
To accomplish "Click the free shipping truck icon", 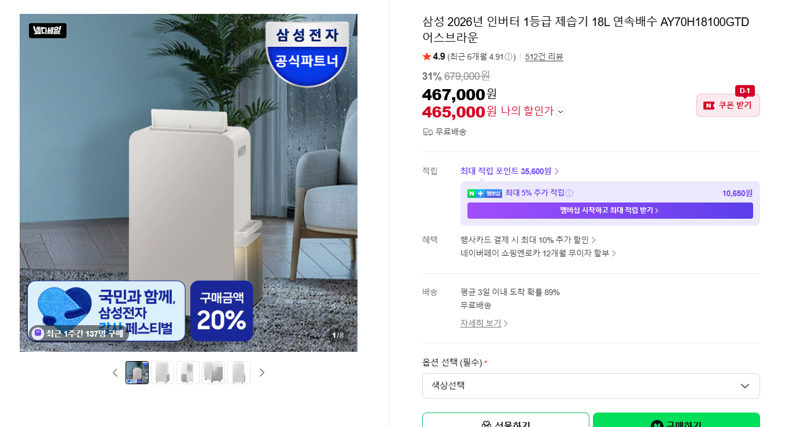I will tap(428, 132).
